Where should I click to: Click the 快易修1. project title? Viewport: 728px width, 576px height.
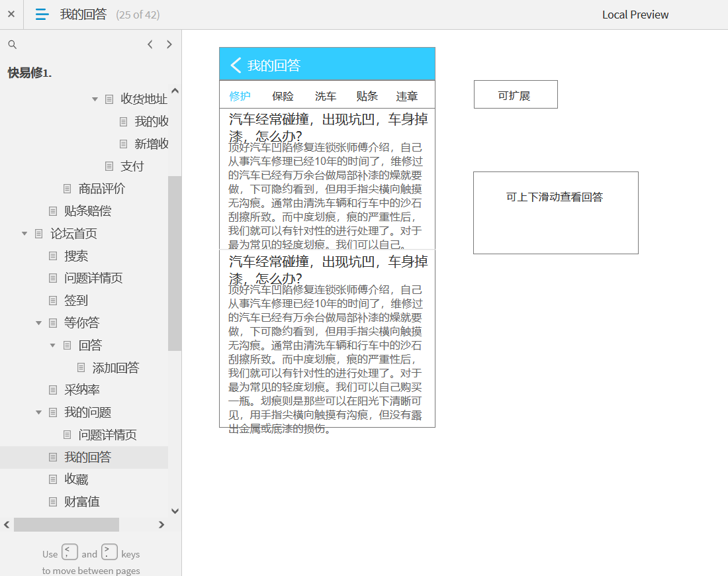[30, 73]
